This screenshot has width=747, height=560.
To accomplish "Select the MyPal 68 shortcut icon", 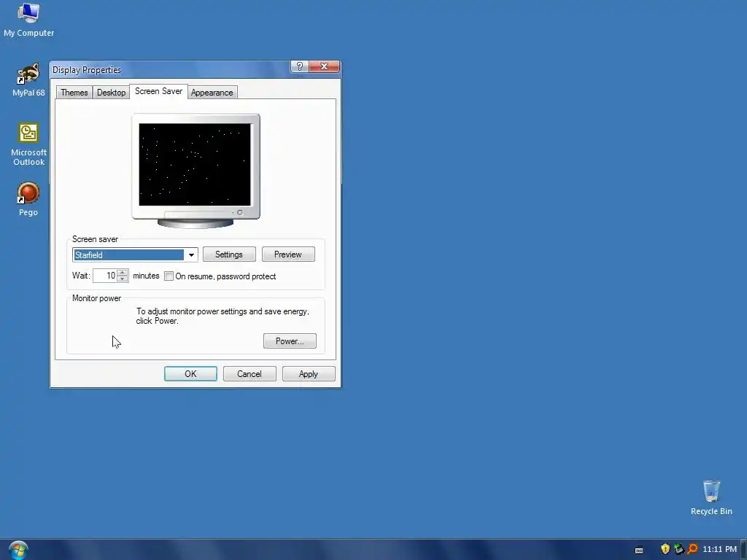I will click(x=28, y=79).
